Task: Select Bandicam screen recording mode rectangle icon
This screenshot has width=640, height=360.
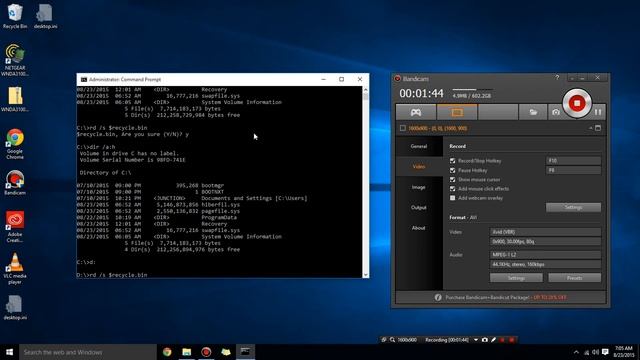Action: point(457,112)
